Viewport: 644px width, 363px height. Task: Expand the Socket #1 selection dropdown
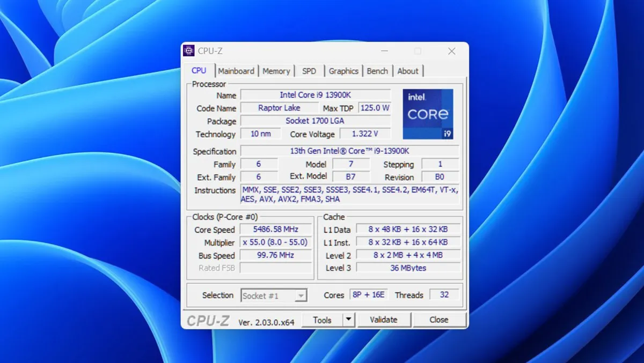301,295
